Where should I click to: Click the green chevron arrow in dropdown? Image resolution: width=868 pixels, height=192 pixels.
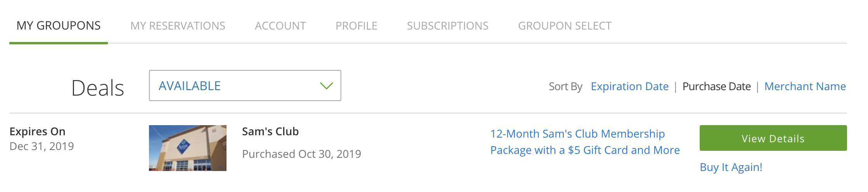pos(326,86)
